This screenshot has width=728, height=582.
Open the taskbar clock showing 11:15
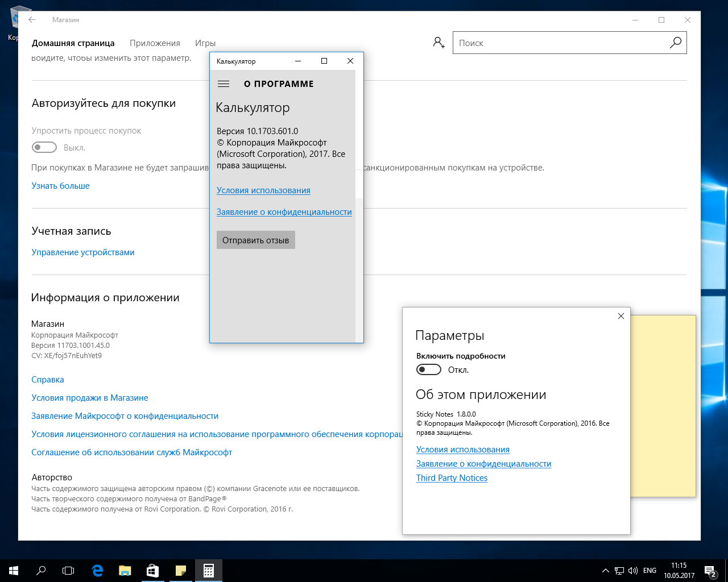679,571
